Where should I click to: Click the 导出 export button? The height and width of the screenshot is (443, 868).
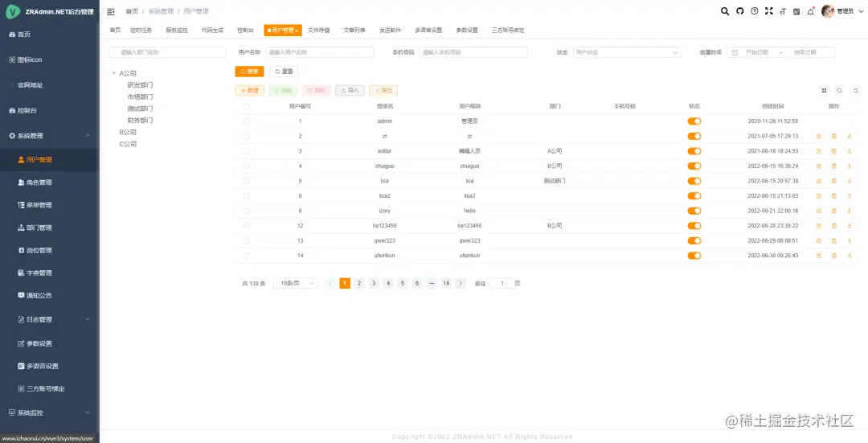click(383, 91)
